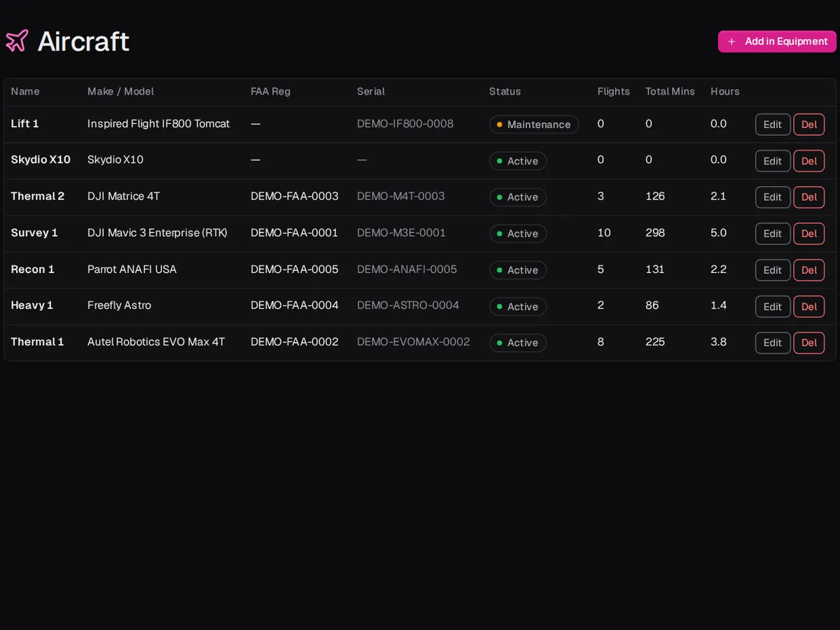Click Freefly Astro model text
Screen dimensions: 840x630
click(119, 306)
